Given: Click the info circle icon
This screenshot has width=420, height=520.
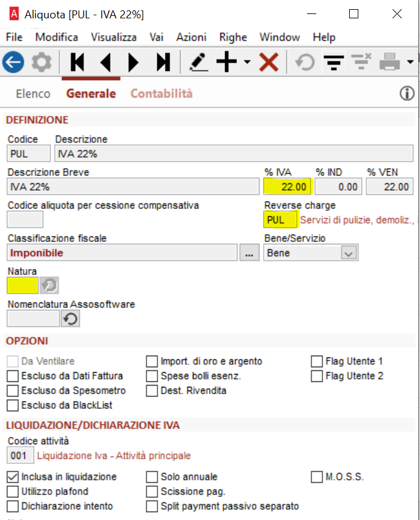Looking at the screenshot, I should click(407, 93).
